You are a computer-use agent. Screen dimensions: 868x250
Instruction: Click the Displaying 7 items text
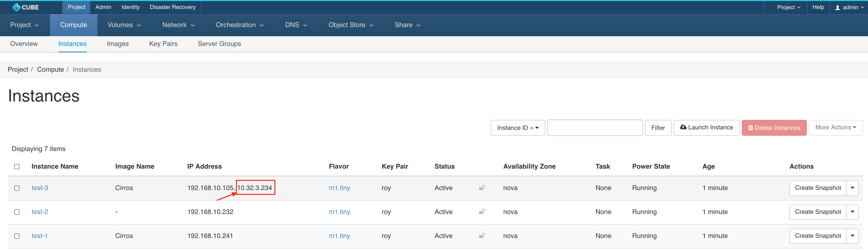pos(39,148)
